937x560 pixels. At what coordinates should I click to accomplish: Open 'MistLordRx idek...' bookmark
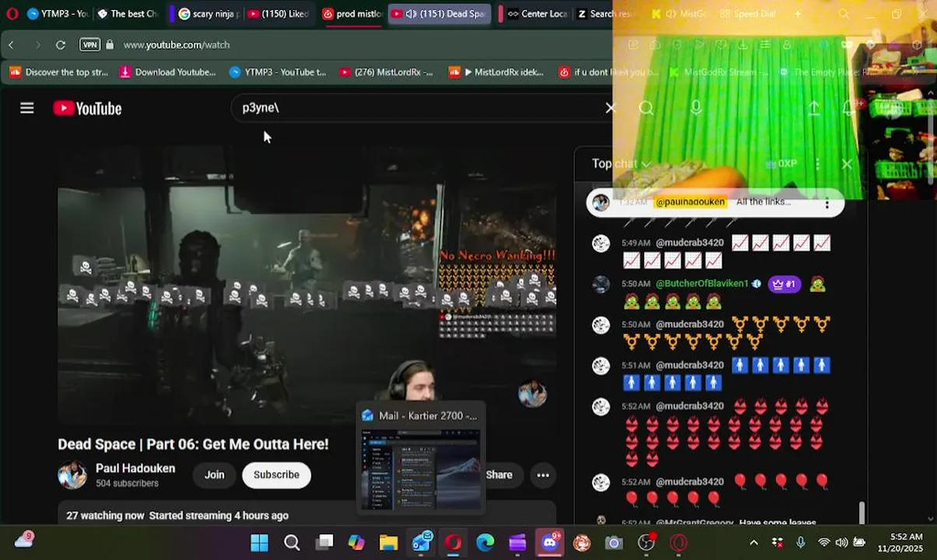click(x=496, y=72)
